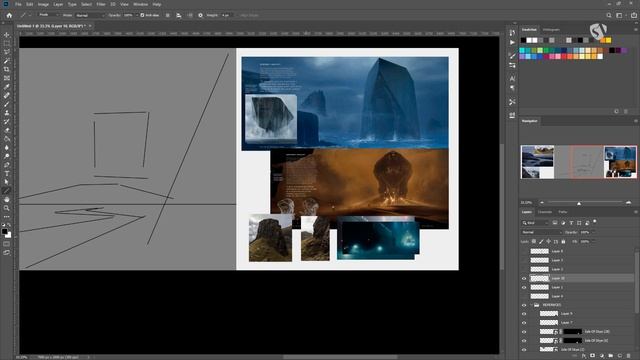Image resolution: width=640 pixels, height=360 pixels.
Task: Add a layer mask using bottom icon
Action: tap(593, 356)
